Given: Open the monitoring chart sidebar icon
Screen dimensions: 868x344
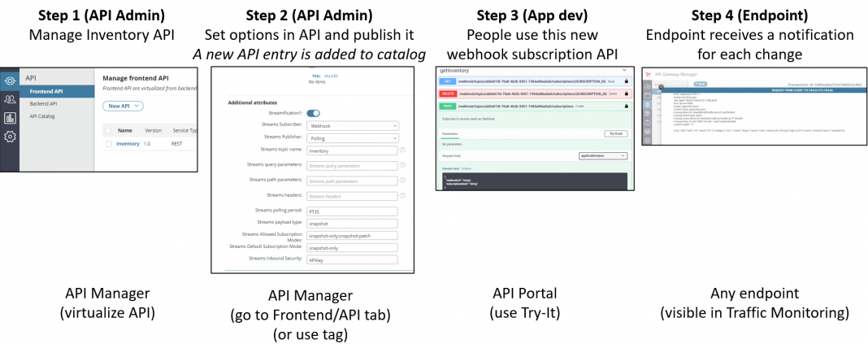Looking at the screenshot, I should [10, 118].
